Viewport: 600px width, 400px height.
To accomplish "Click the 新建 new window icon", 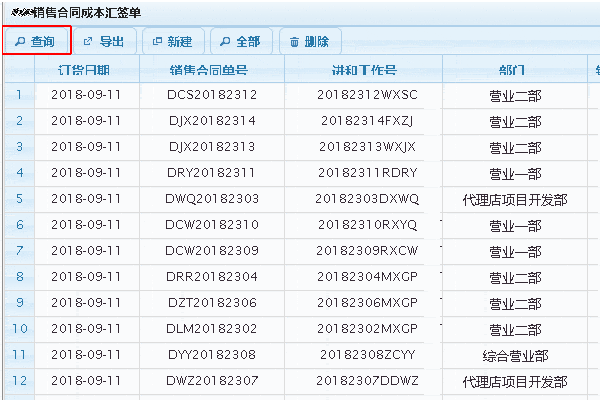I will pyautogui.click(x=157, y=41).
